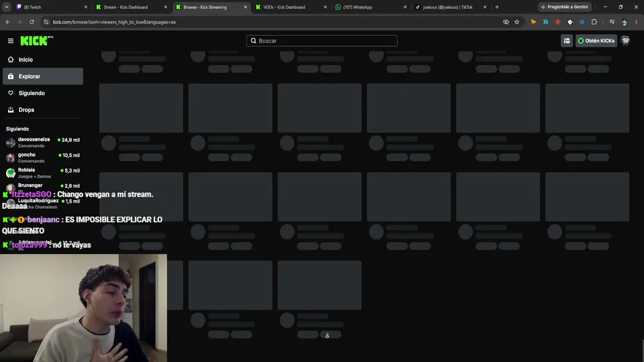Click the KICK logo

click(x=37, y=41)
